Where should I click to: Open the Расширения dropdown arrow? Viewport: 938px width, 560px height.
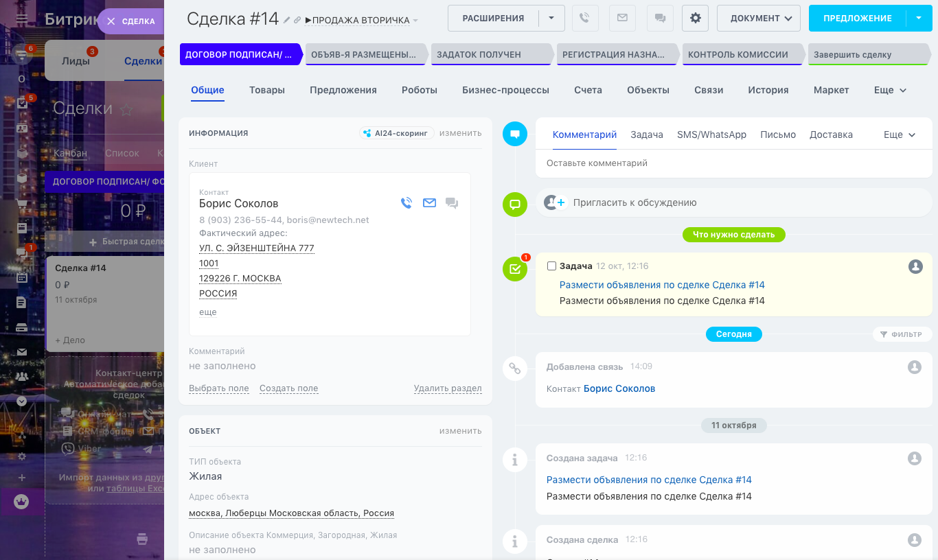click(551, 19)
